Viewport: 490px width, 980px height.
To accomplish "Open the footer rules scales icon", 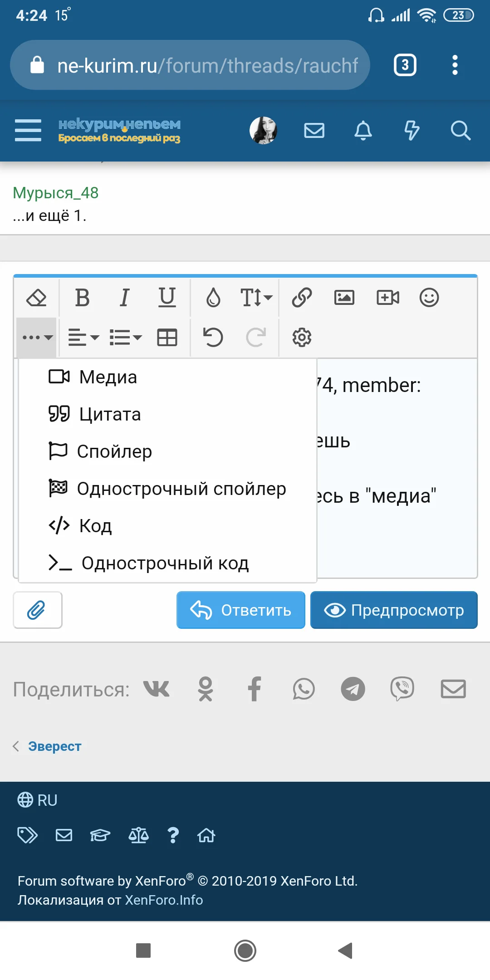I will tap(138, 835).
